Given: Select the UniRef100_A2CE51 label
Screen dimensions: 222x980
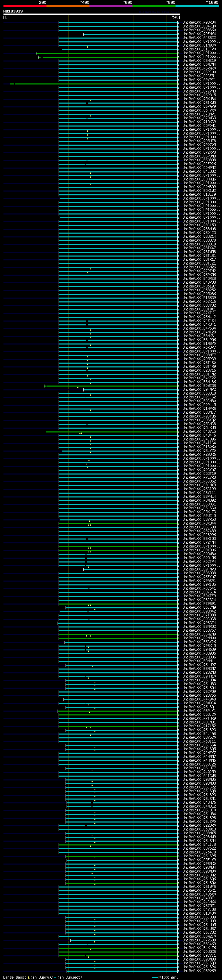Looking at the screenshot, I should pyautogui.click(x=199, y=76).
